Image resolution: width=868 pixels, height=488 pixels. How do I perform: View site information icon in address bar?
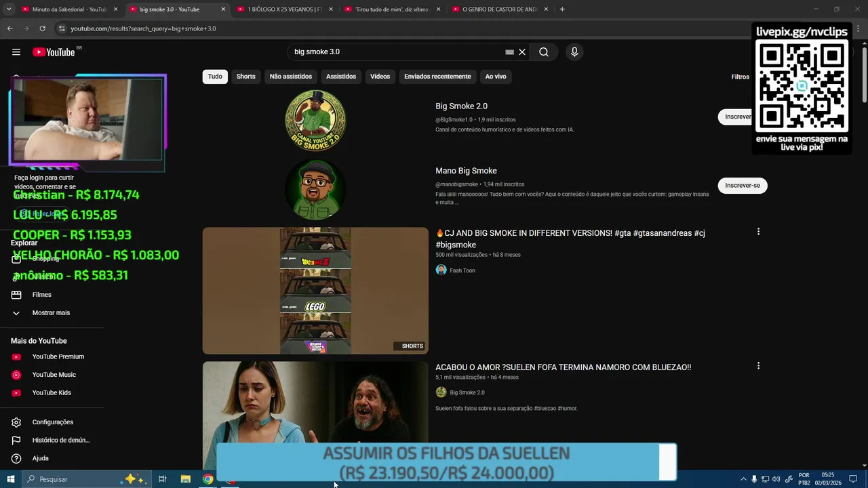tap(62, 28)
